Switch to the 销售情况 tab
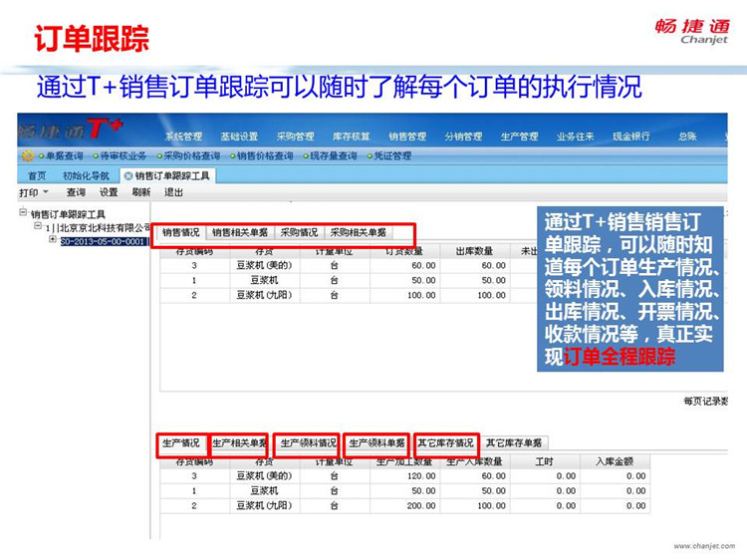Viewport: 747px width, 560px height. point(181,232)
